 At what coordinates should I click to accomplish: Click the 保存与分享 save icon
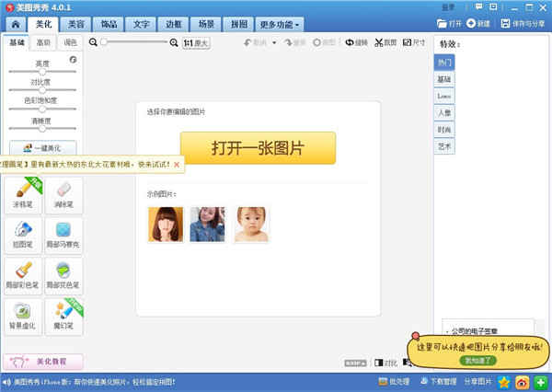coord(523,24)
